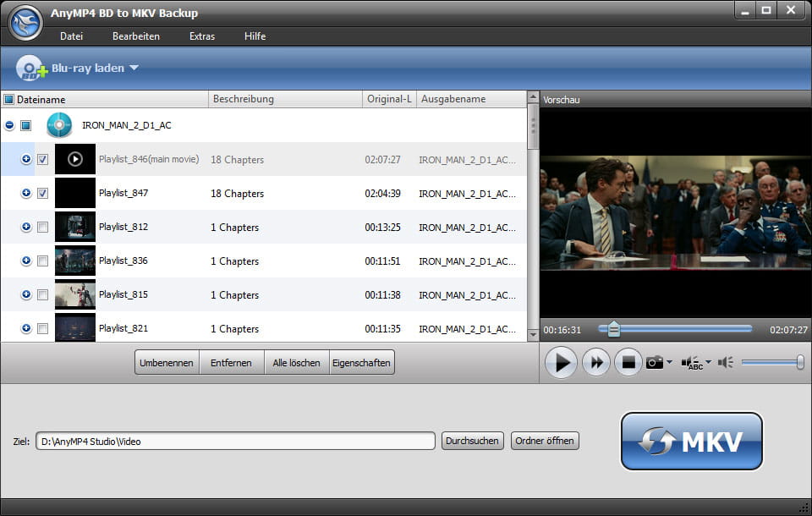Collapse the IRON_MAN_2_D1_AC disc tree
Image resolution: width=812 pixels, height=516 pixels.
pos(9,125)
